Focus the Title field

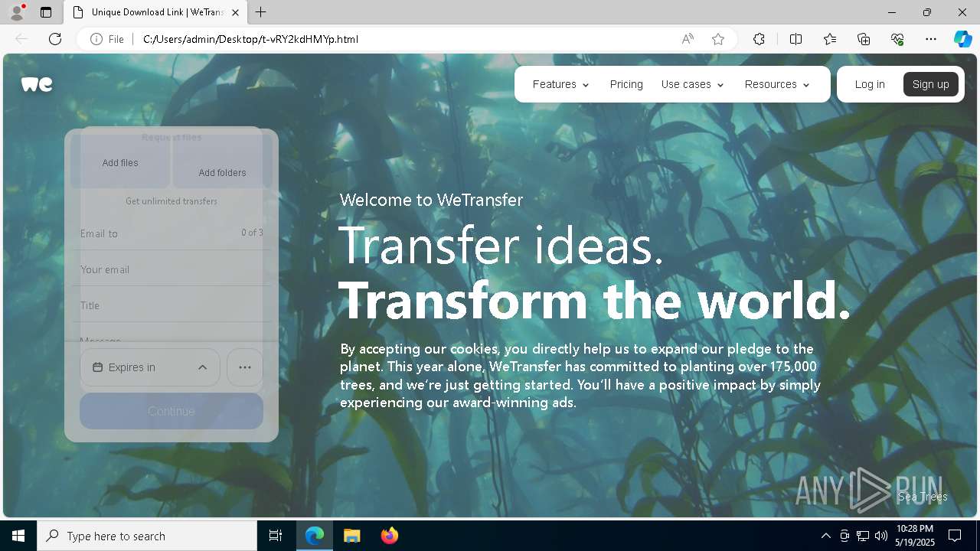tap(171, 305)
